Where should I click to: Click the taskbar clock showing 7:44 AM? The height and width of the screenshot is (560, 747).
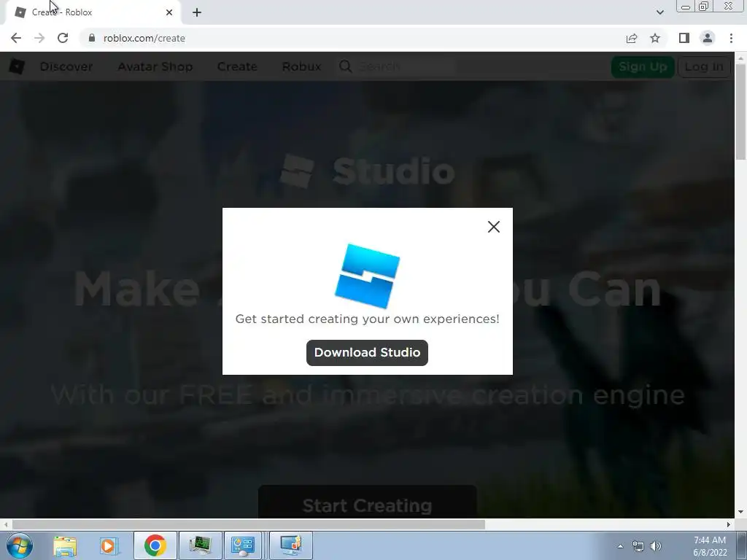[x=710, y=546]
